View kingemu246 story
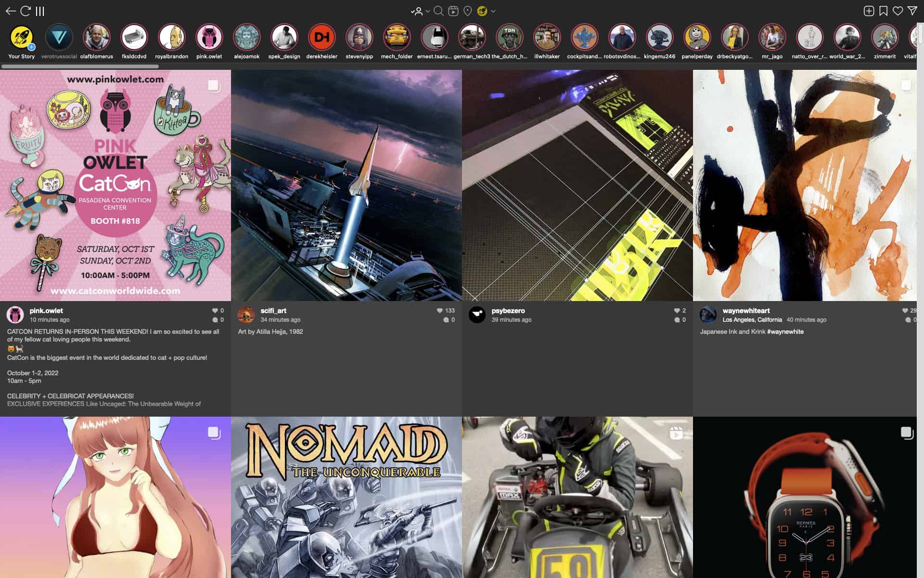This screenshot has width=924, height=578. click(659, 38)
